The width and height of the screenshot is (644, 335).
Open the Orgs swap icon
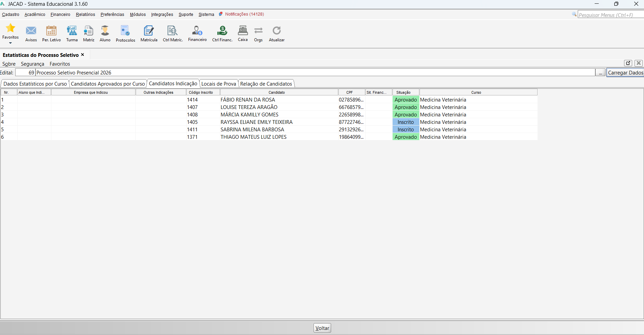click(x=258, y=31)
